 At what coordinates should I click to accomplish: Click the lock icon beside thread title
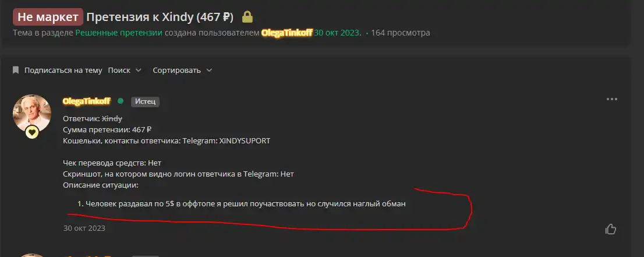[247, 17]
